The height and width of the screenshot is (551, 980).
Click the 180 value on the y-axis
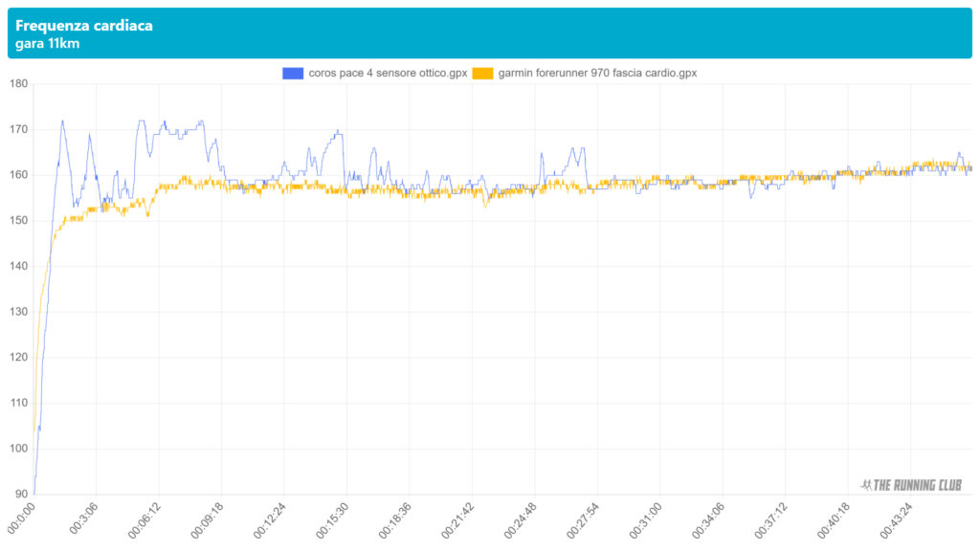pyautogui.click(x=17, y=84)
